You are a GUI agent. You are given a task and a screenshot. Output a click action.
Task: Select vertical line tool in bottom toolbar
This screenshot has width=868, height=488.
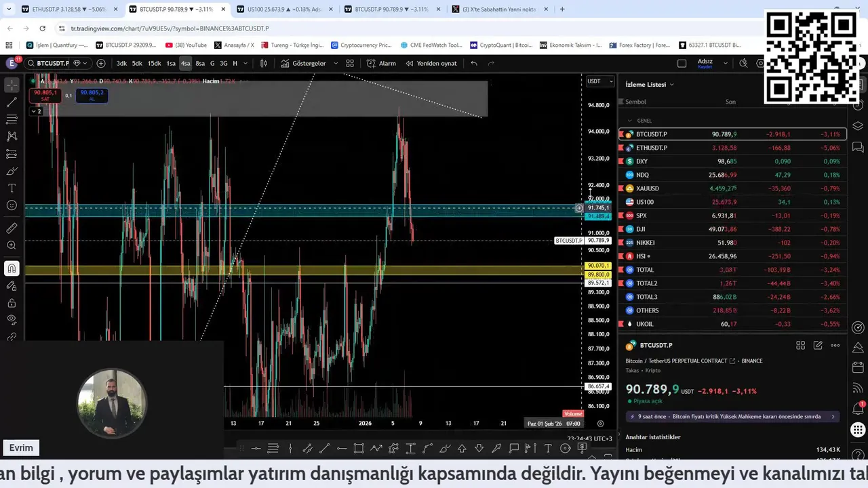click(290, 448)
